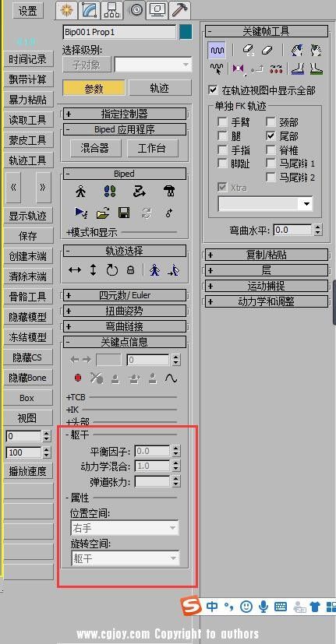Select the Body Rotation track icon
This screenshot has width=336, height=644.
coord(111,270)
